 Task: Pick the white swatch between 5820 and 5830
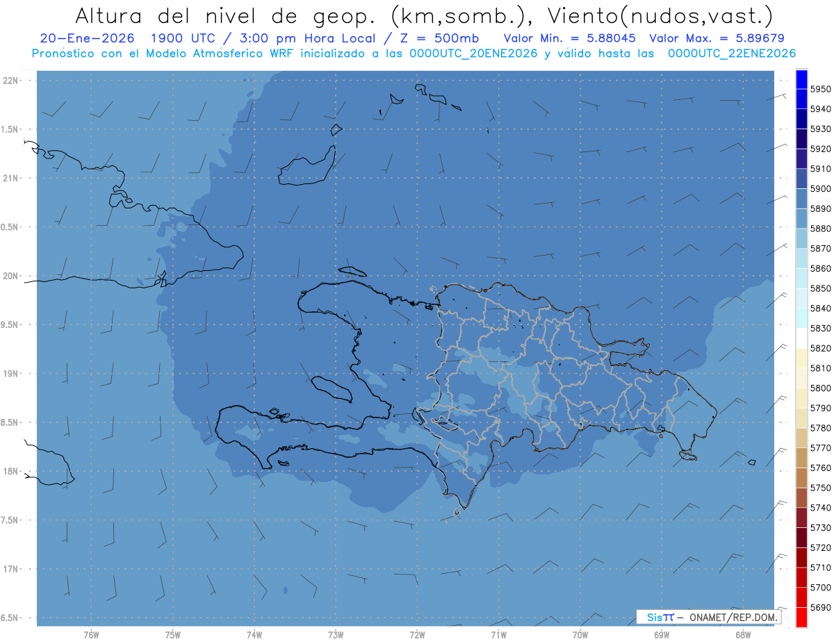(x=801, y=338)
